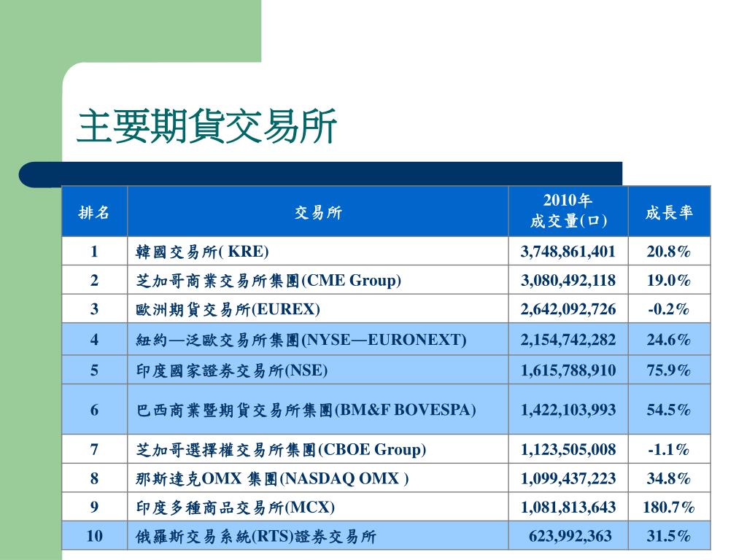Click the growth rate 31.5%
The image size is (747, 560).
(668, 536)
